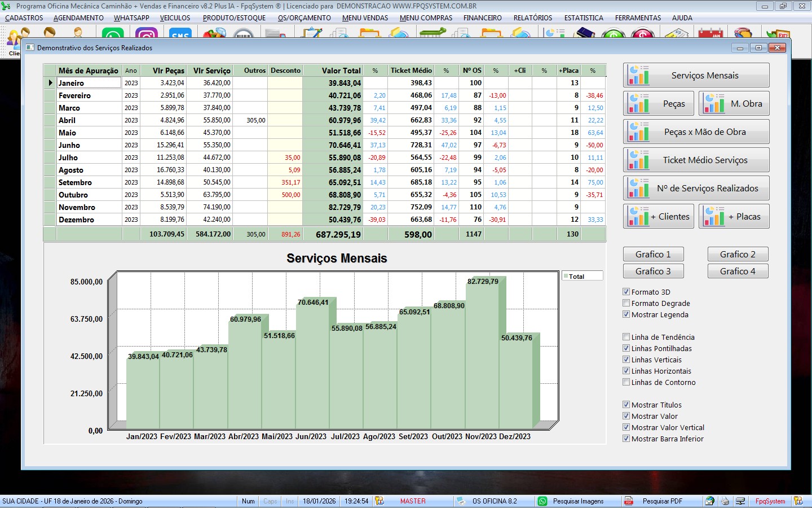Open the Instagram toolbar icon

coord(147,34)
